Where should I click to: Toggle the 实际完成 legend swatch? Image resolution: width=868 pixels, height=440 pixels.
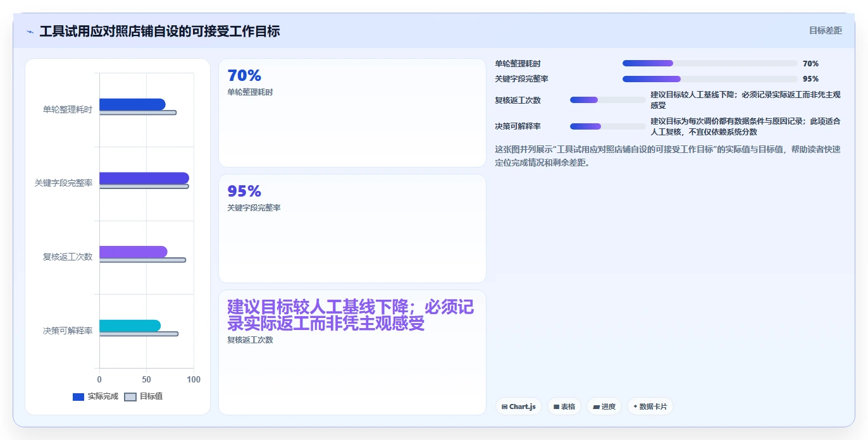(78, 397)
